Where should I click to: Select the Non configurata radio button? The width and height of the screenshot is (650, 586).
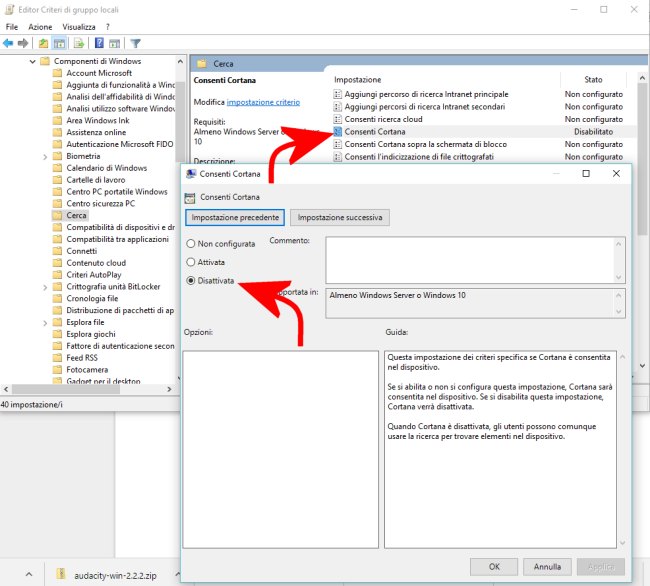[x=191, y=243]
